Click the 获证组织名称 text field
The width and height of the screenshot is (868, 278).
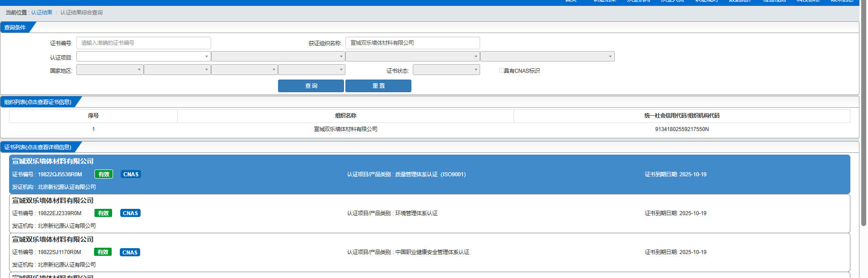pyautogui.click(x=412, y=43)
